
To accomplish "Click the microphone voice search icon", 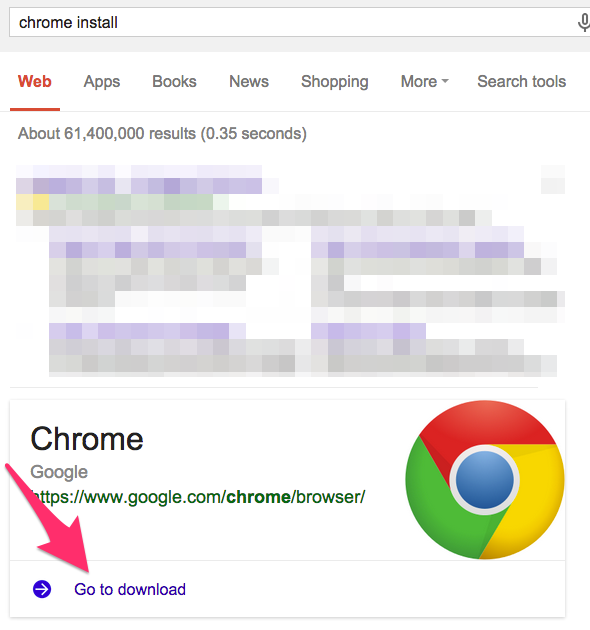I will (584, 22).
